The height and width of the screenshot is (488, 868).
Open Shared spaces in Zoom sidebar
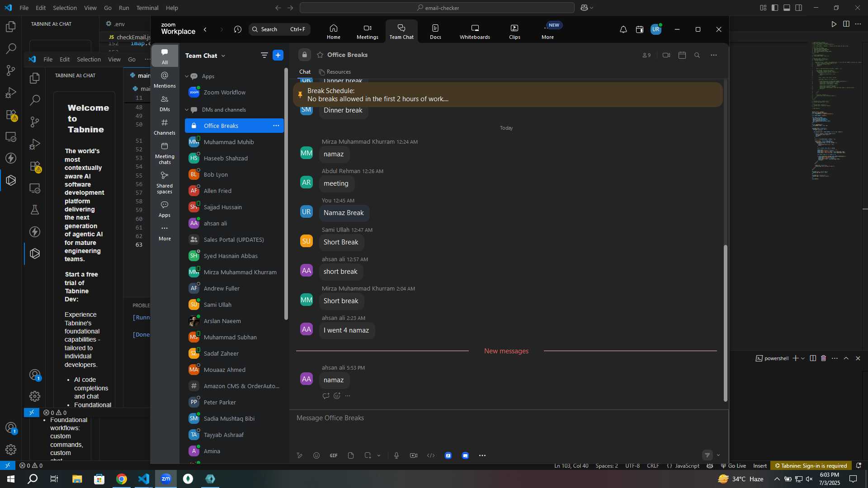(x=165, y=183)
